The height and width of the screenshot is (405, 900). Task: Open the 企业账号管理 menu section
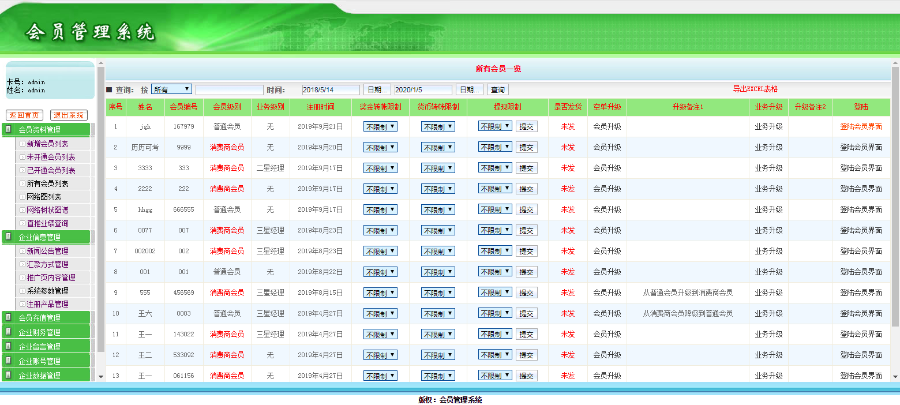[x=46, y=361]
